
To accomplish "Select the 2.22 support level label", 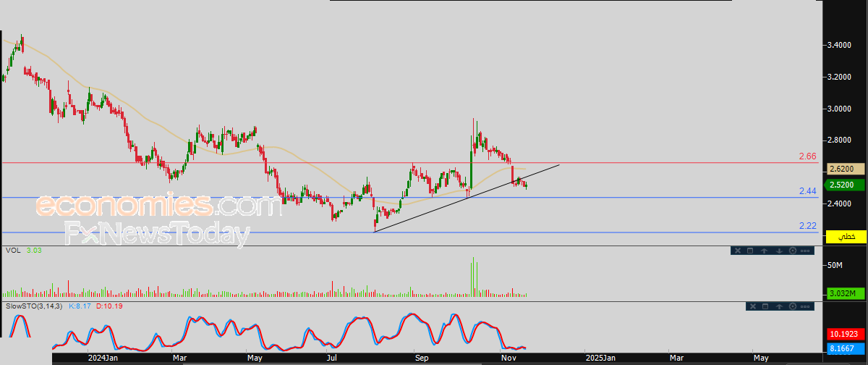I will [807, 226].
